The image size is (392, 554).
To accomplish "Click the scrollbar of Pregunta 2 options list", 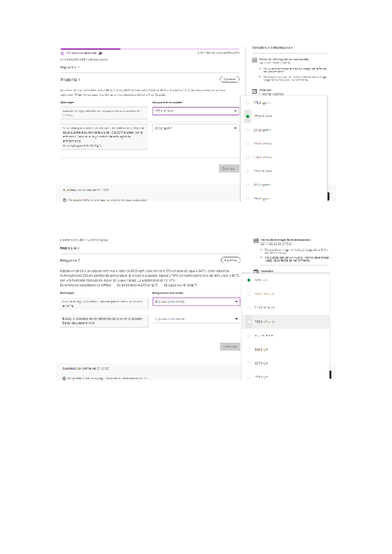I will point(330,374).
